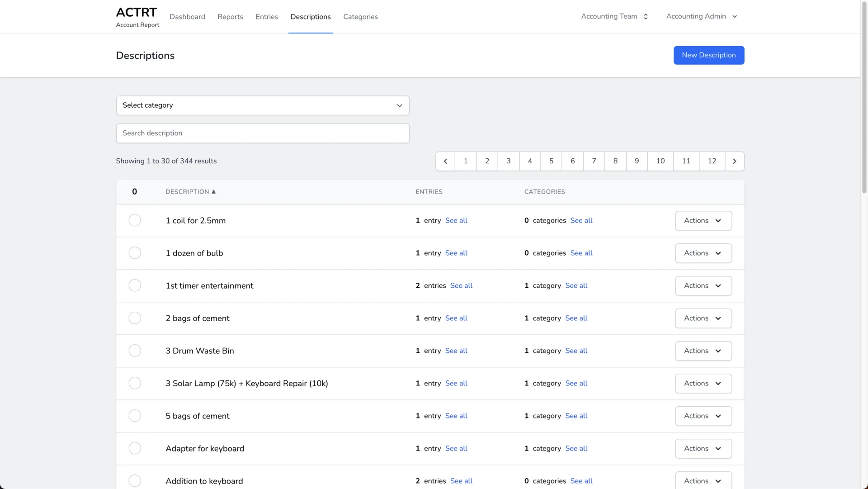Jump to page 5 of results
Image resolution: width=868 pixels, height=489 pixels.
[551, 161]
